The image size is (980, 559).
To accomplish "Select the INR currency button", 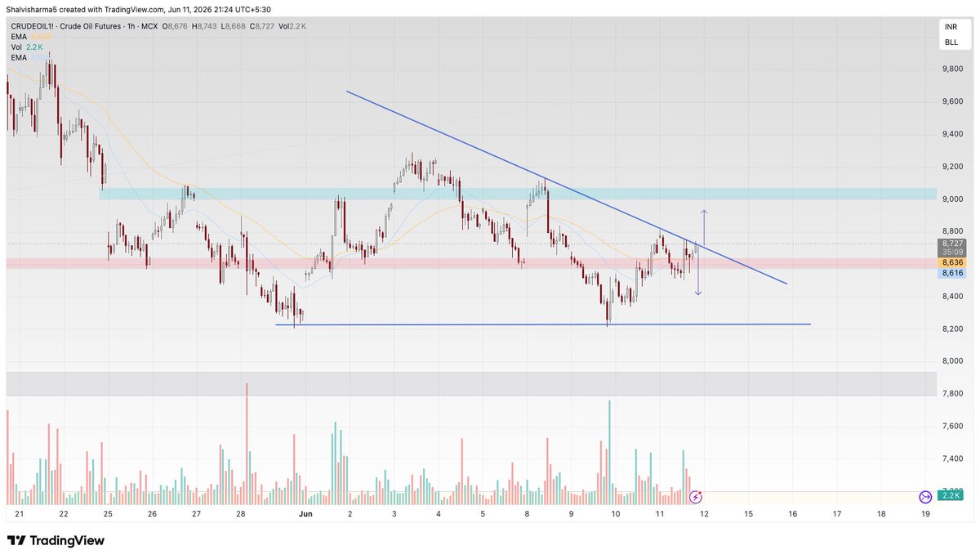I will click(x=951, y=27).
